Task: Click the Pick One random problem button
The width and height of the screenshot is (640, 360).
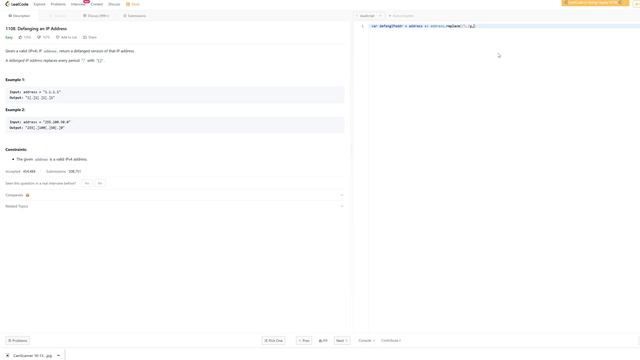Action: pyautogui.click(x=273, y=340)
